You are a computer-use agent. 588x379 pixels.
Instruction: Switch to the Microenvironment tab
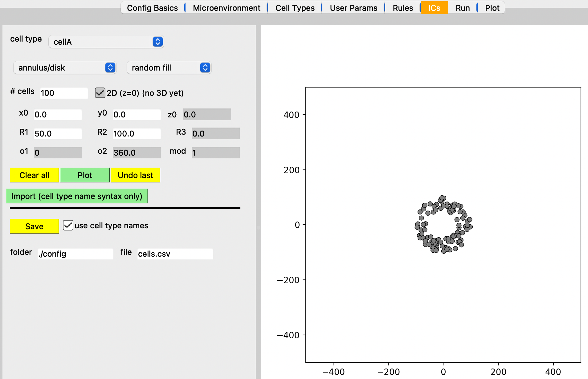point(227,8)
